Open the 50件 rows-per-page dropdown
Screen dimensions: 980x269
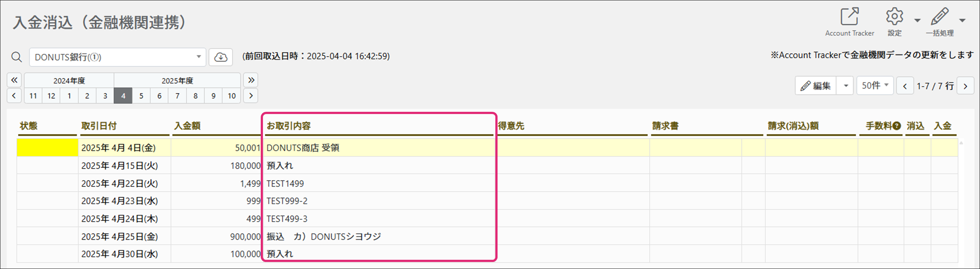875,85
